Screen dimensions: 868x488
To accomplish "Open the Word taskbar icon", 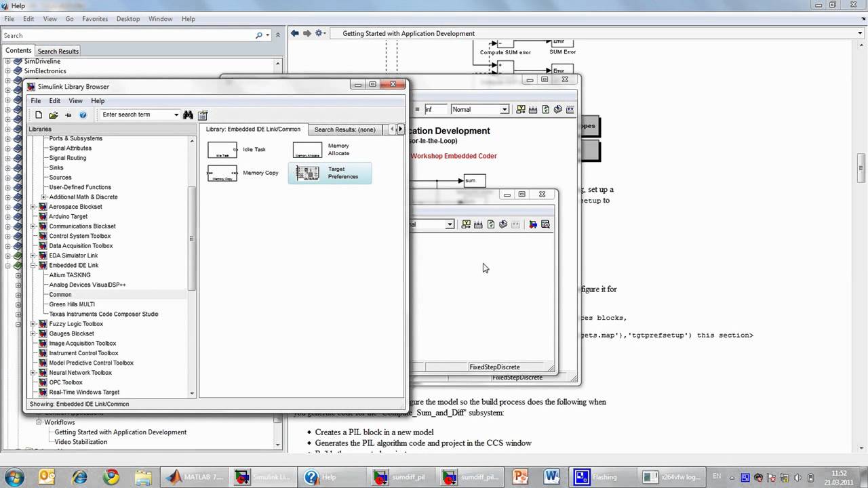I will click(x=551, y=477).
